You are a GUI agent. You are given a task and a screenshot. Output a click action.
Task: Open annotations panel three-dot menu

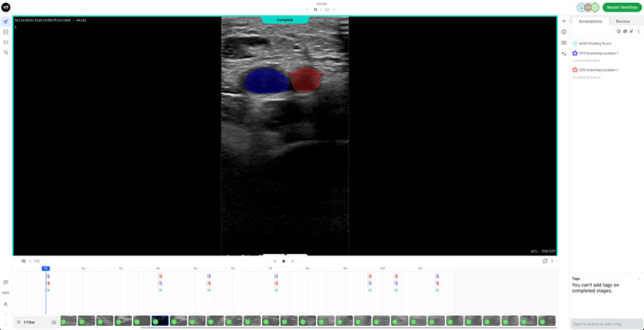coord(638,32)
